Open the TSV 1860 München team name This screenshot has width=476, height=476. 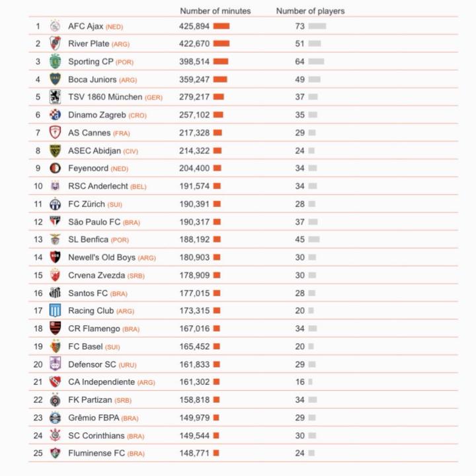105,97
